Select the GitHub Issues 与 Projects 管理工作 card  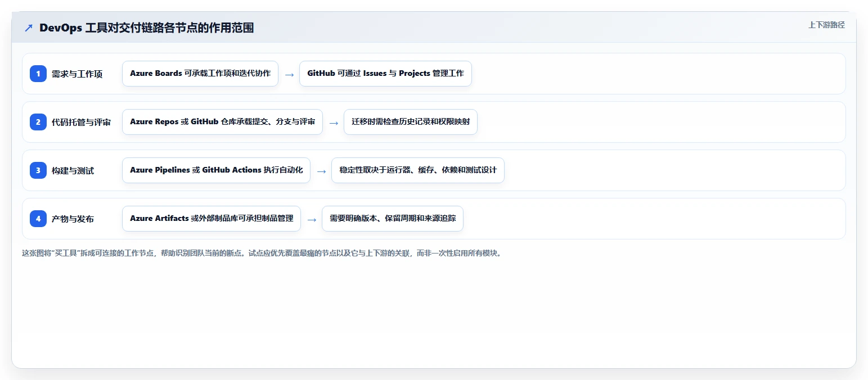point(385,74)
